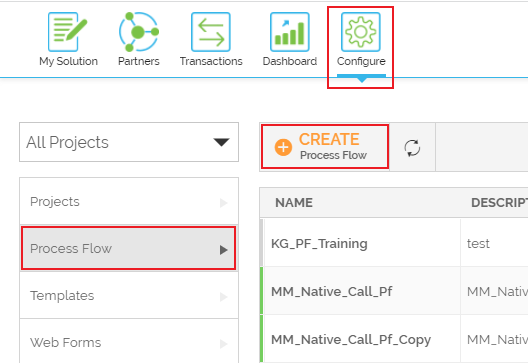
Task: Click the 'test' description cell
Action: point(494,243)
